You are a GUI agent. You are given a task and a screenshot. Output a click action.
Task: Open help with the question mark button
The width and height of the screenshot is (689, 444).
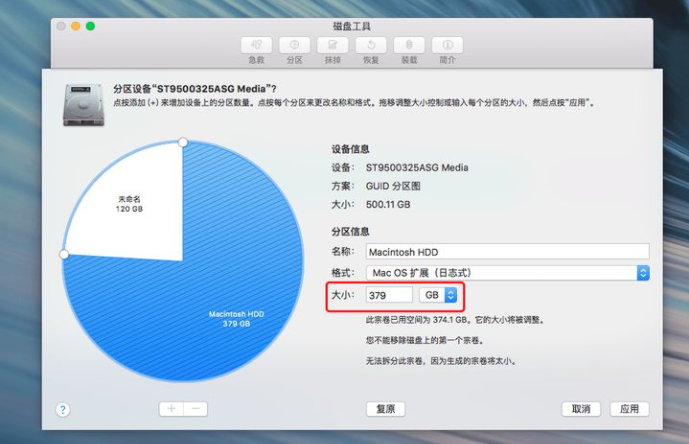(x=63, y=410)
